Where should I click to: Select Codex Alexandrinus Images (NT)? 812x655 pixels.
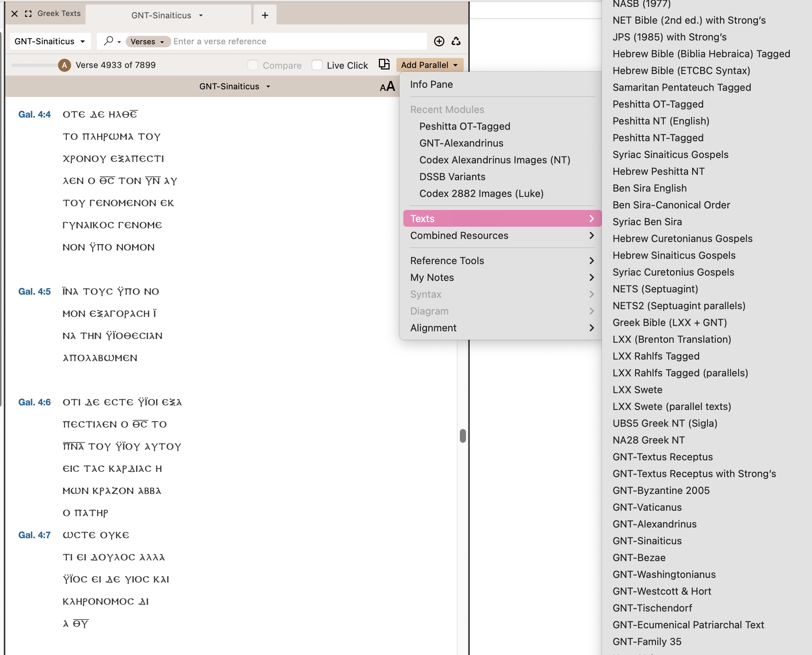tap(495, 160)
